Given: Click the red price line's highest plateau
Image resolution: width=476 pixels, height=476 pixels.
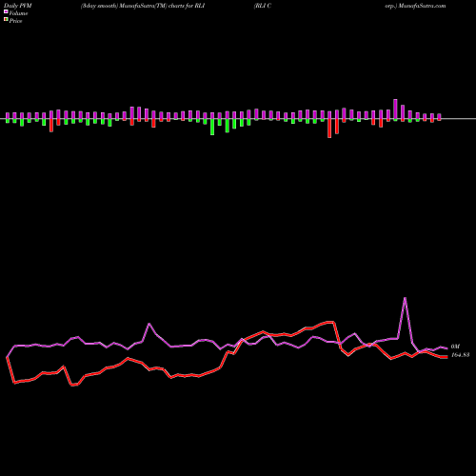Looking at the screenshot, I should tap(330, 322).
